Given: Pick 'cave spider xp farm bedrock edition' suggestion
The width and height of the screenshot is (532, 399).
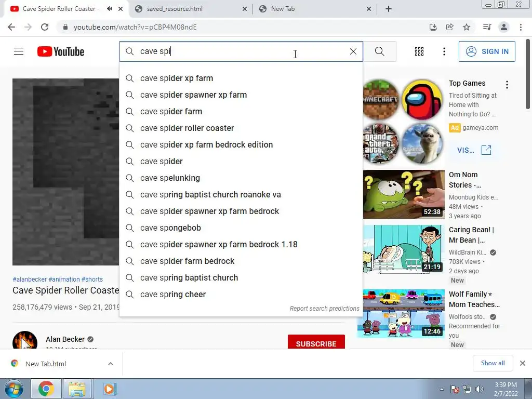Looking at the screenshot, I should (241, 145).
